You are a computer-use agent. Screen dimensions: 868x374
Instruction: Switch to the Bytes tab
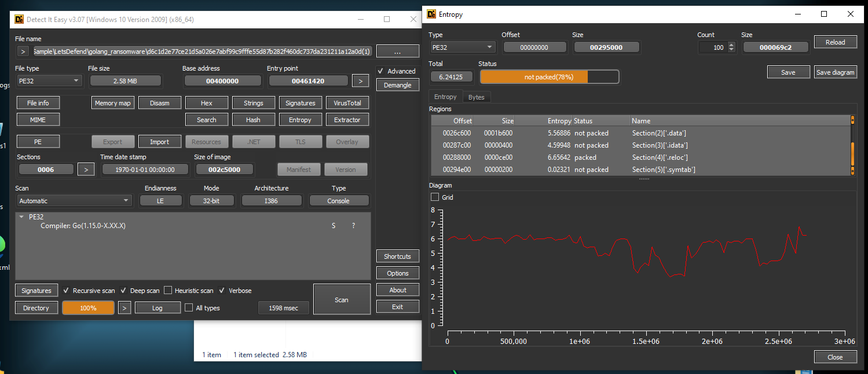pos(476,97)
